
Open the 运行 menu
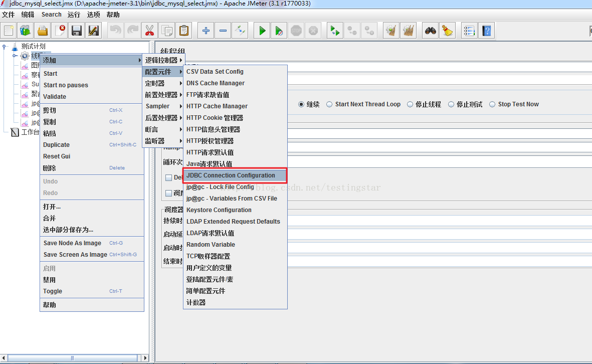click(x=74, y=15)
